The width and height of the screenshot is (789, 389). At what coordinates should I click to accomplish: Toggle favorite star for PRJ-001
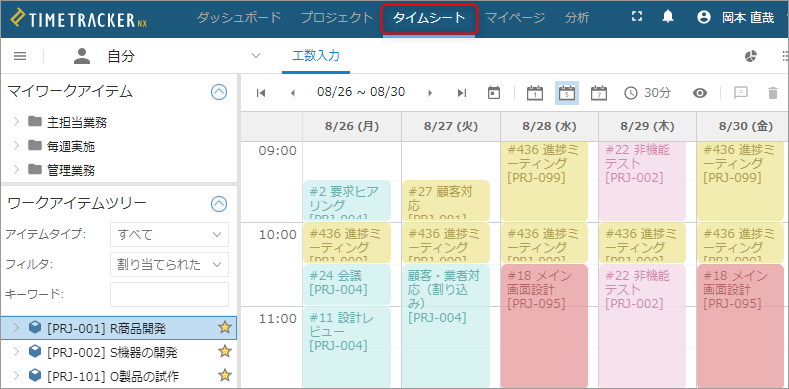point(224,328)
